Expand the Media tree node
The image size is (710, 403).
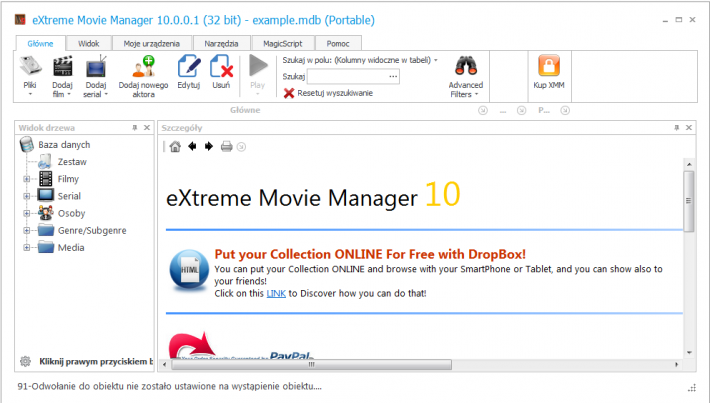point(27,248)
